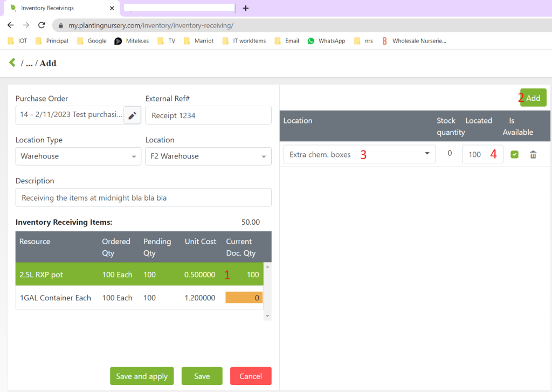Open a new browser tab with plus icon
Screen dimensions: 552x392
coord(246,8)
